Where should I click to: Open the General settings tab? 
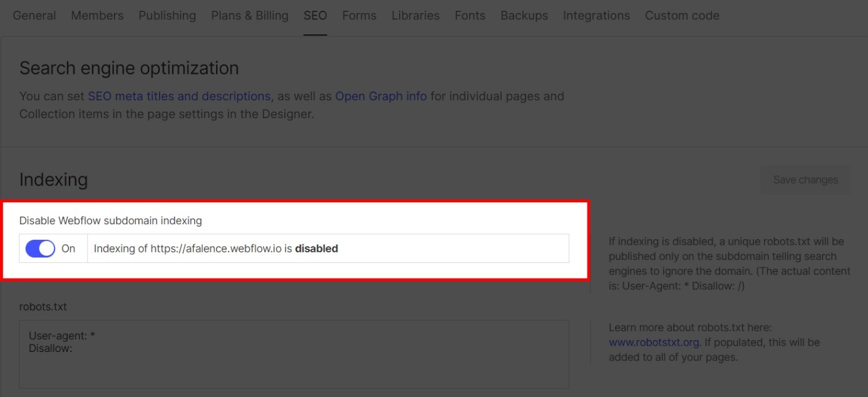pyautogui.click(x=34, y=15)
